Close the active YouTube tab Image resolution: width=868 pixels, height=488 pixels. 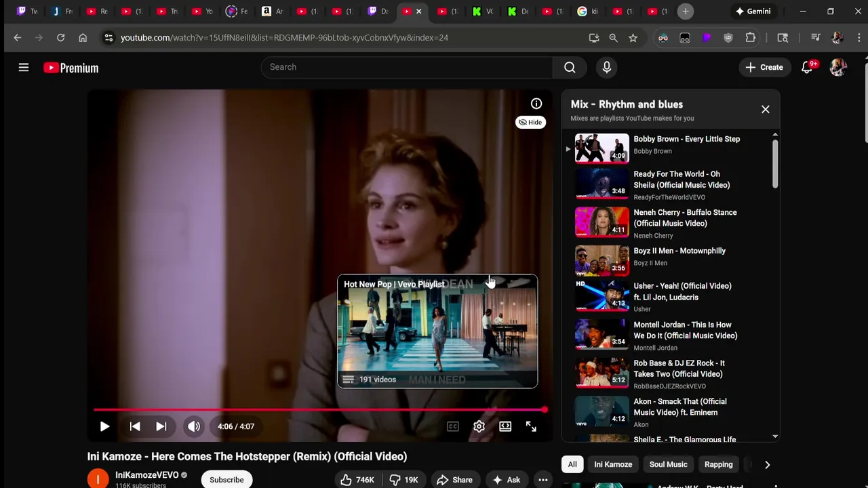pyautogui.click(x=418, y=12)
